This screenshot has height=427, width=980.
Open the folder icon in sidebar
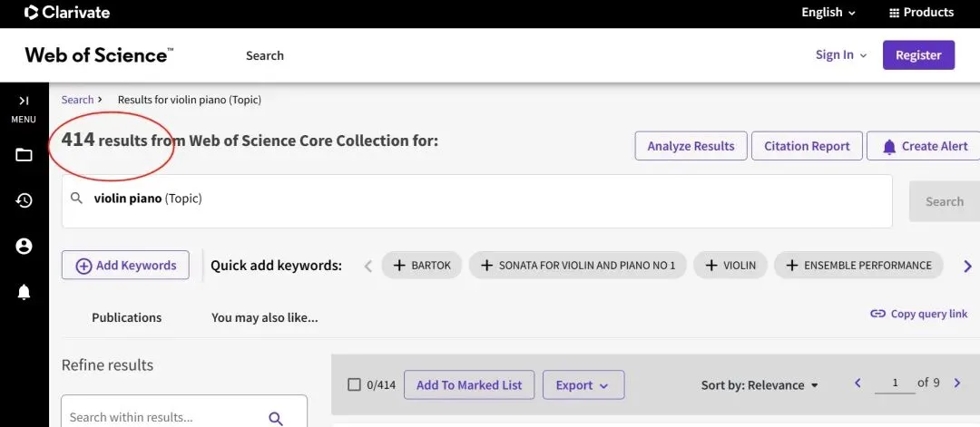24,155
